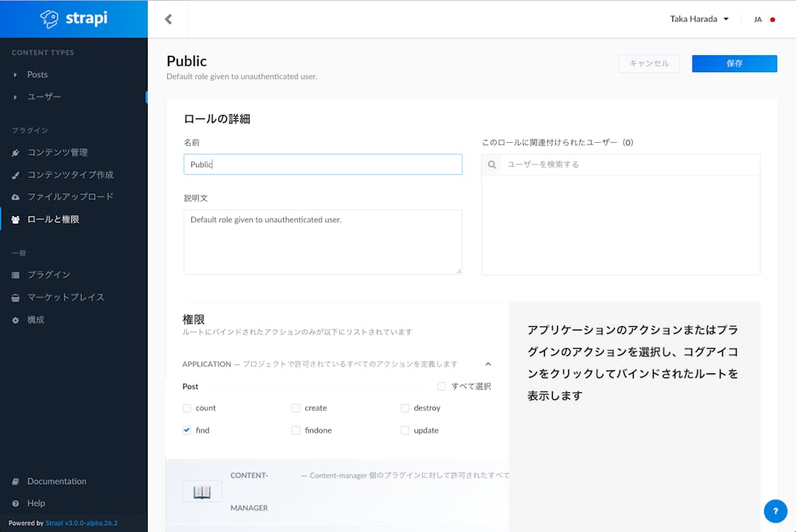Click the plug icon beside コンテンツ管理
This screenshot has width=796, height=532.
[16, 153]
